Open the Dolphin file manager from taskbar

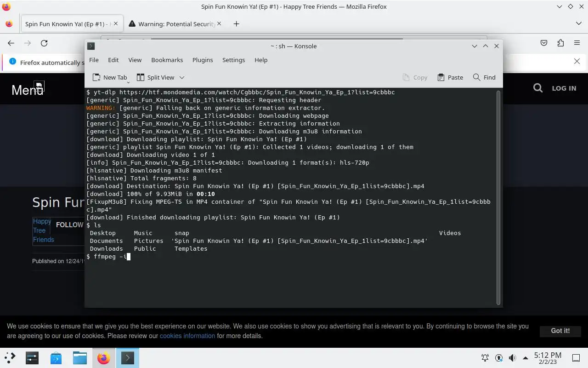[x=80, y=357]
